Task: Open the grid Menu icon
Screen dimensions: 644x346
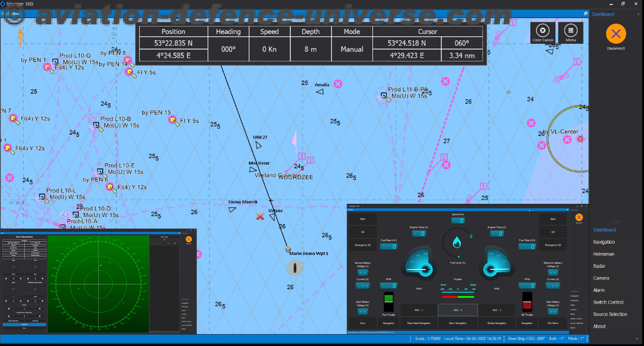Action: [x=571, y=31]
